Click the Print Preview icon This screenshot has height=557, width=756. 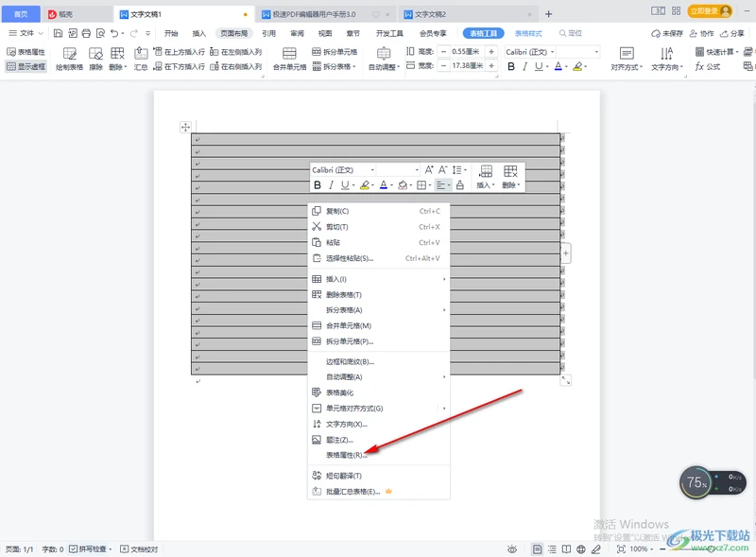coord(100,33)
